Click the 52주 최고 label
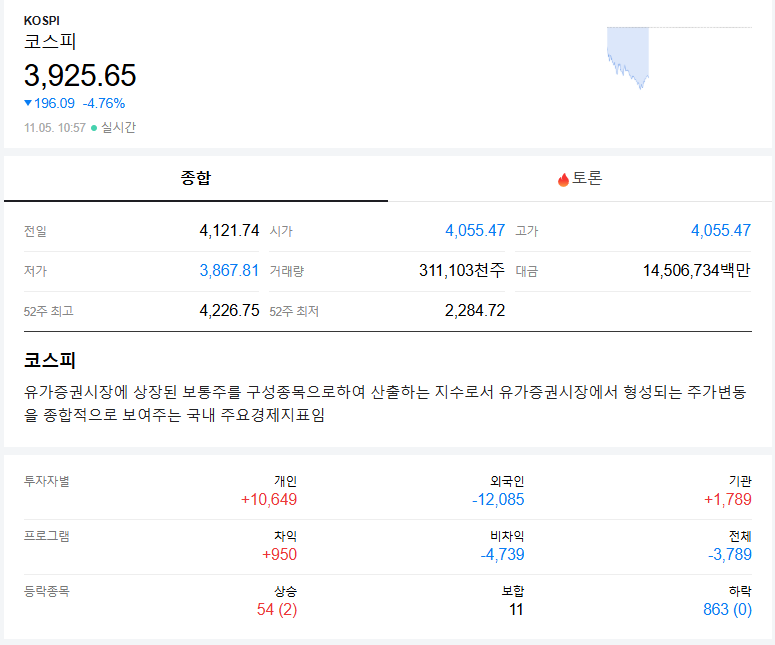 [48, 311]
